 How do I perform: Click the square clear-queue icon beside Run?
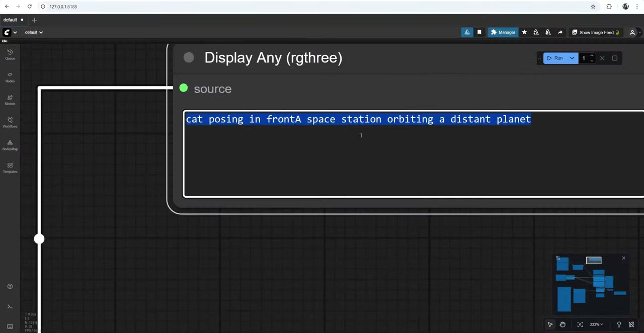[614, 58]
